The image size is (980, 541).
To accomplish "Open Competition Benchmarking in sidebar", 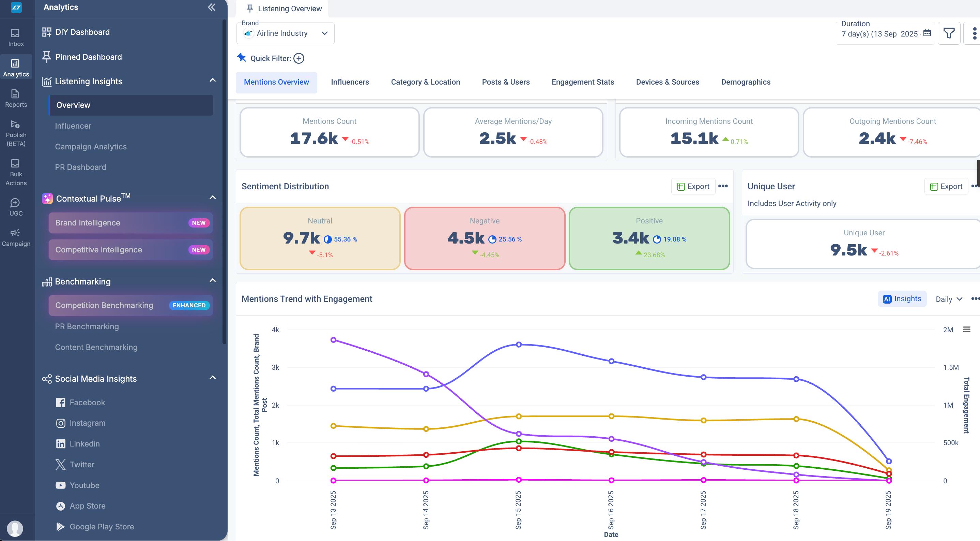I will pos(104,305).
